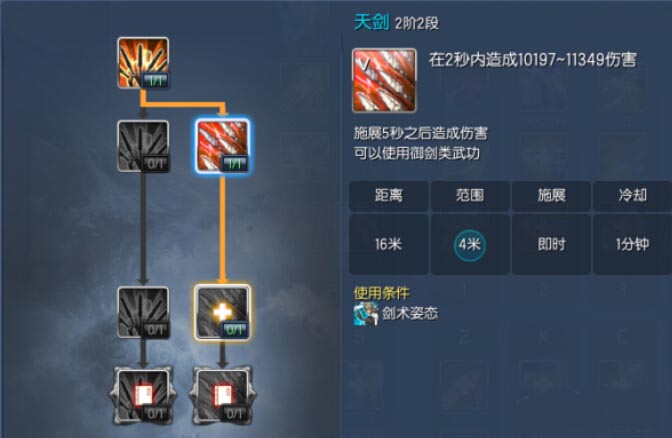
Task: Click the 使用条件 section label
Action: tap(381, 293)
